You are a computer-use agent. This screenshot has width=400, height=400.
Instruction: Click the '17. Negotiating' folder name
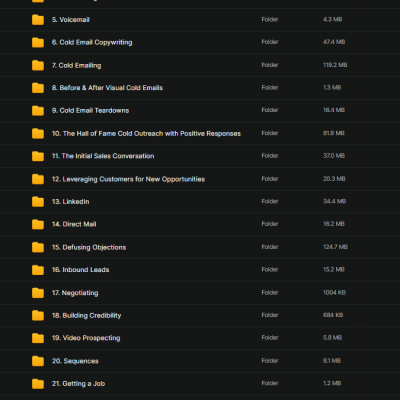coord(75,293)
